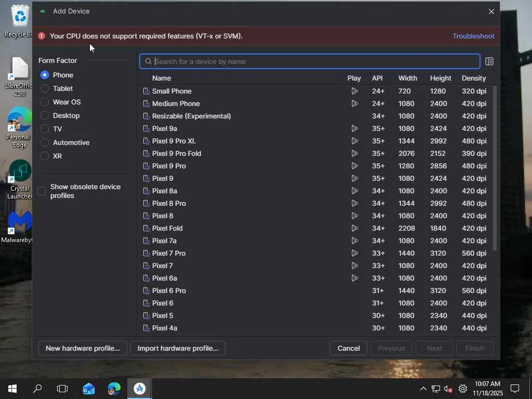Click the device icon beside Pixel 9 Pro XL

(146, 141)
